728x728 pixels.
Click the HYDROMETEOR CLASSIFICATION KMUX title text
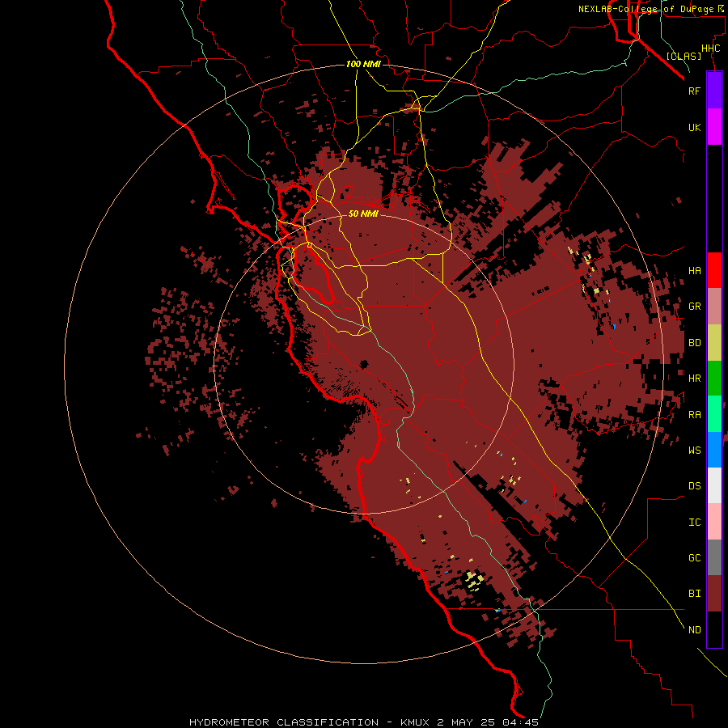pos(364,722)
